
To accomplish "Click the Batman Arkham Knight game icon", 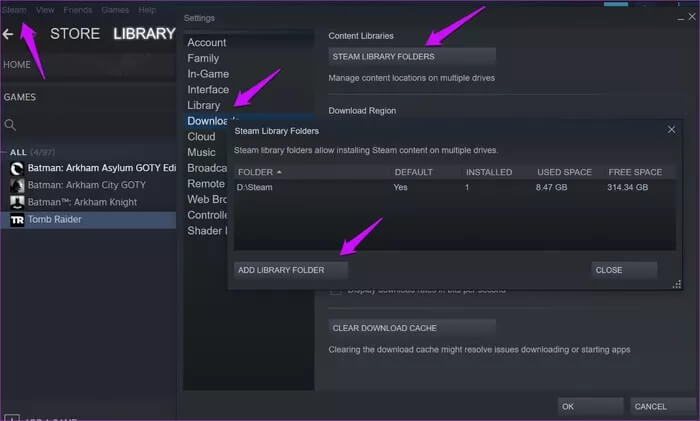I will [17, 203].
